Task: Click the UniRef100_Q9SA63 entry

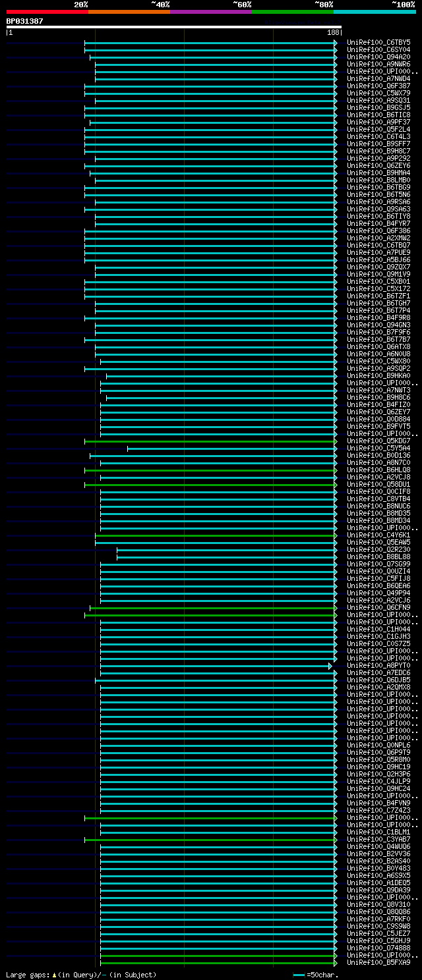Action: [378, 209]
